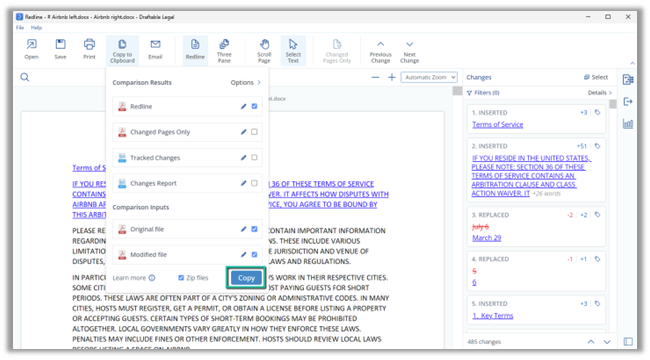
Task: Click the Email toolbar icon
Action: tap(155, 49)
